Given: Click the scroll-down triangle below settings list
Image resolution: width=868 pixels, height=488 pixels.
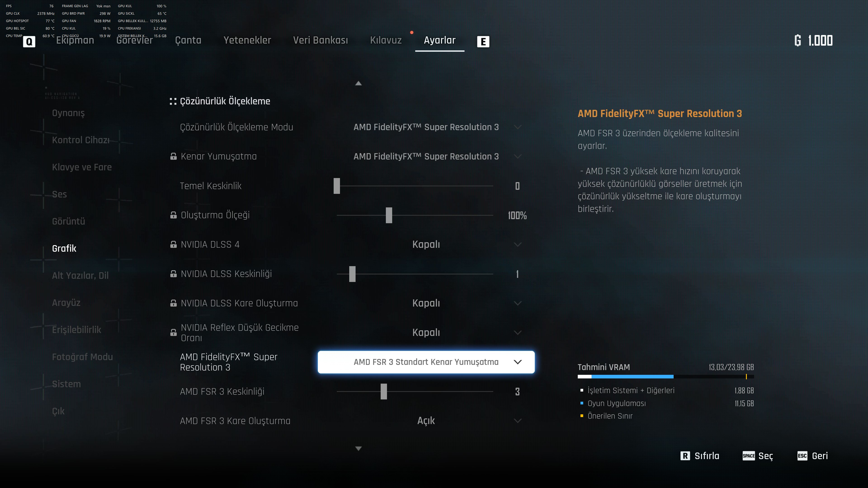Looking at the screenshot, I should 359,448.
